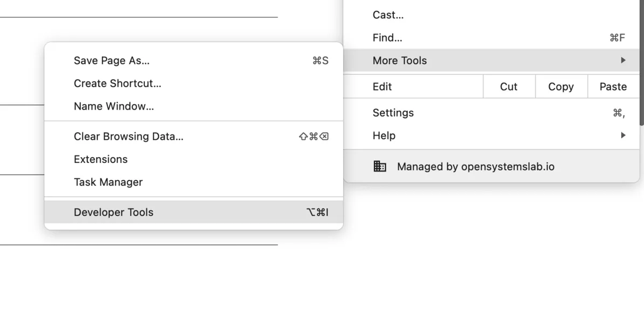Open Clear Browsing Data… dialog
This screenshot has height=319, width=644.
pyautogui.click(x=193, y=137)
